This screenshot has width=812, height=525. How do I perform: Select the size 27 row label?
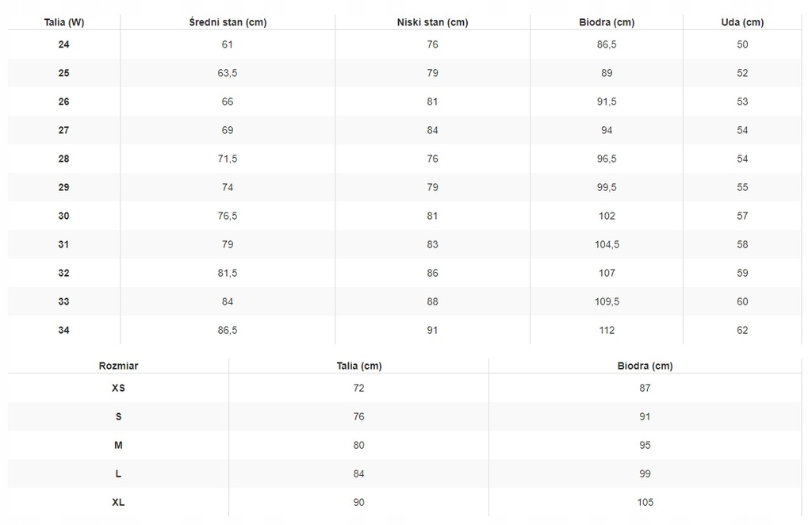pyautogui.click(x=63, y=130)
